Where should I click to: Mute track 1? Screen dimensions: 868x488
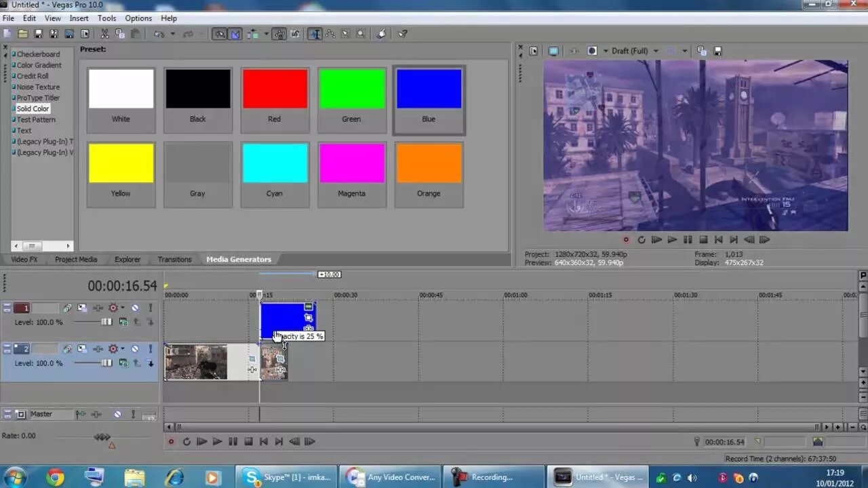point(135,308)
